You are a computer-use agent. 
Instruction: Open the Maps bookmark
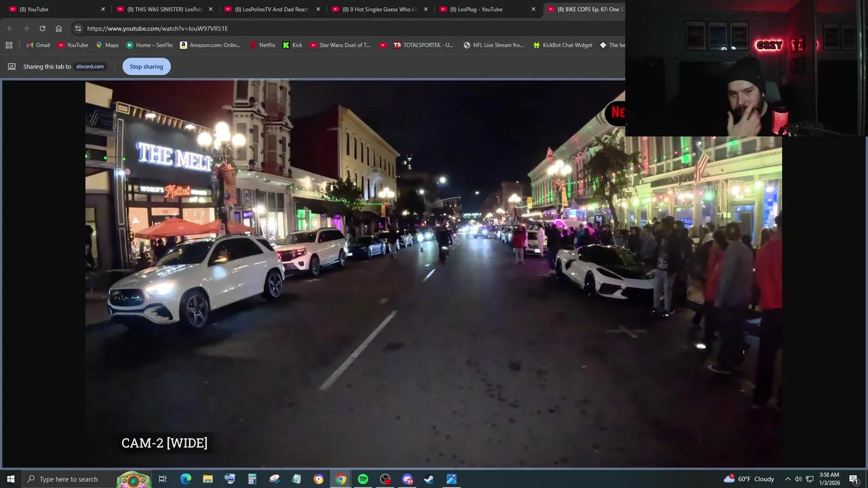(x=107, y=45)
